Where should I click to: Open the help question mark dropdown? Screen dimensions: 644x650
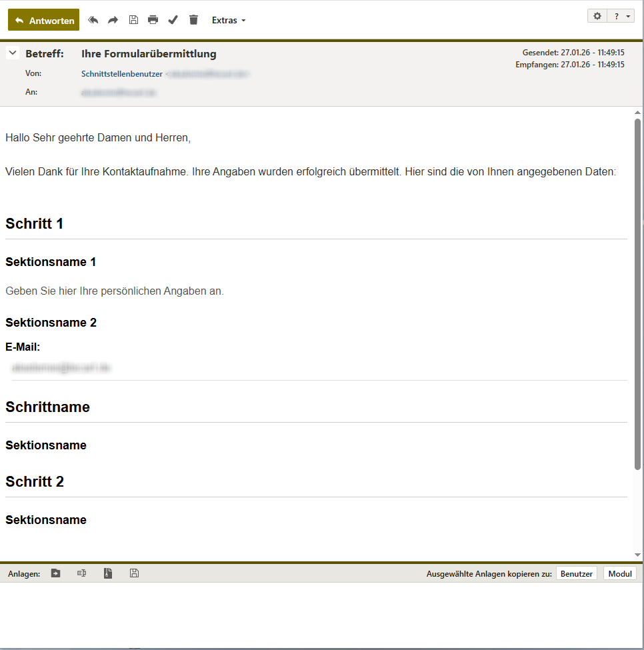pos(621,16)
